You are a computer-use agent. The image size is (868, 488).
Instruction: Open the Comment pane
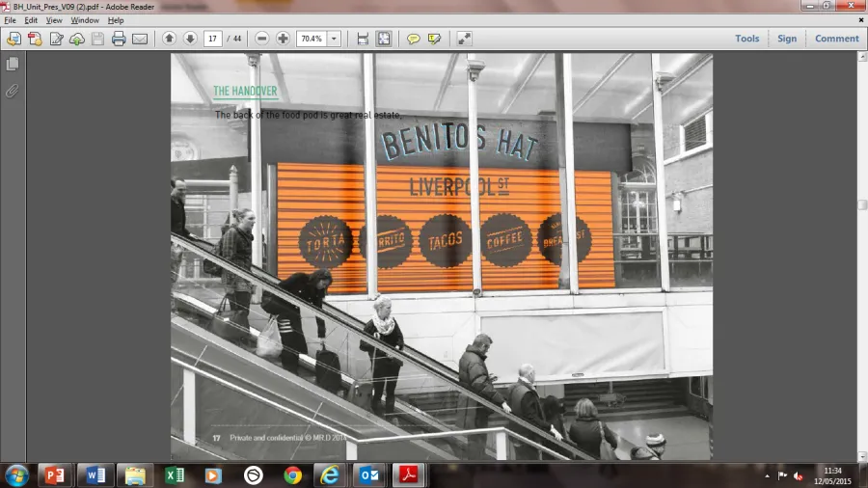click(836, 39)
